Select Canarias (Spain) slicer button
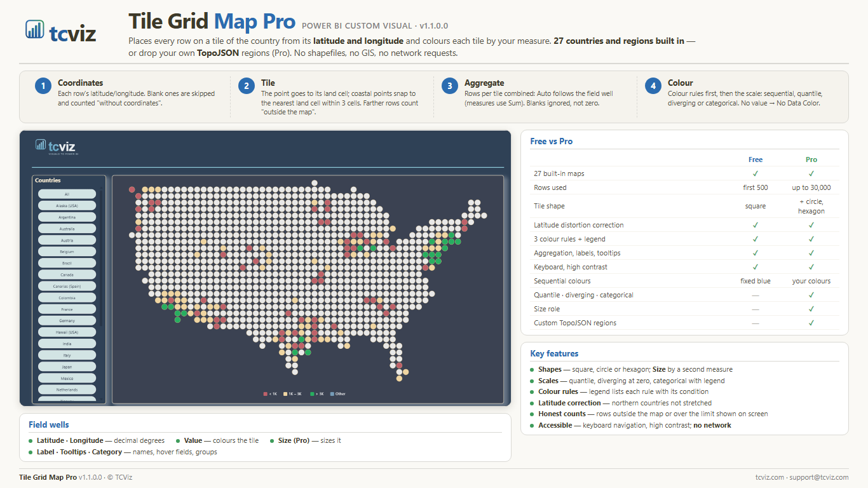 pos(67,286)
